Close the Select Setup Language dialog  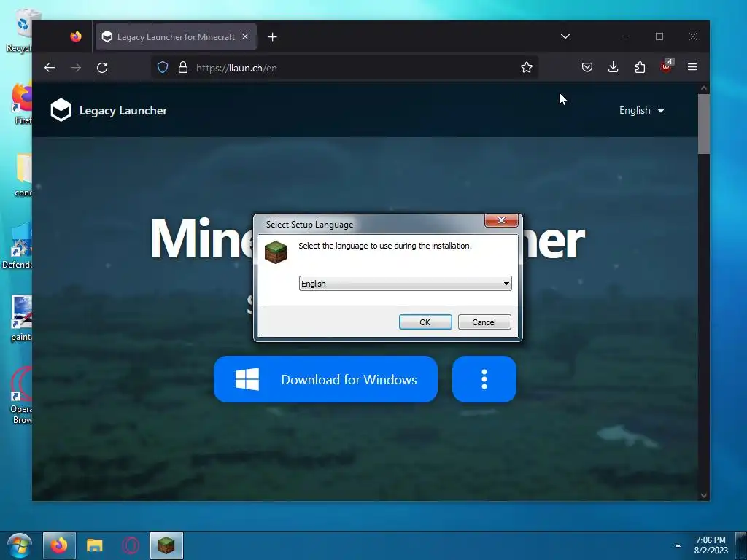501,220
